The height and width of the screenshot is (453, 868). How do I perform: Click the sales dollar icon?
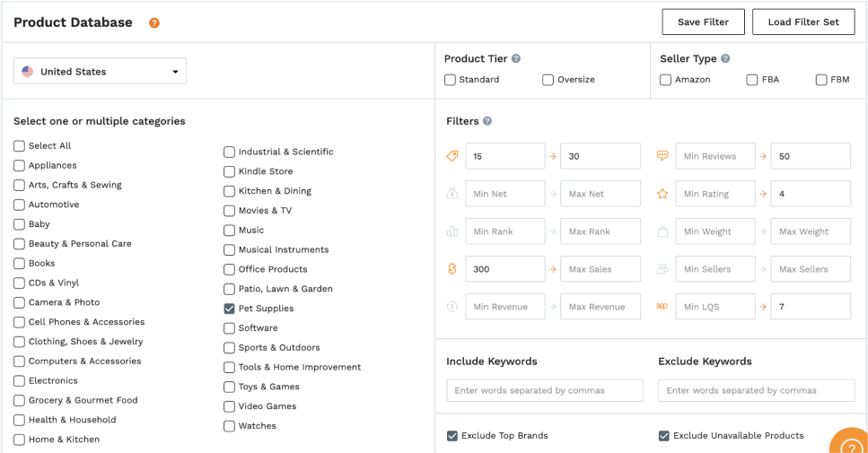click(x=452, y=269)
